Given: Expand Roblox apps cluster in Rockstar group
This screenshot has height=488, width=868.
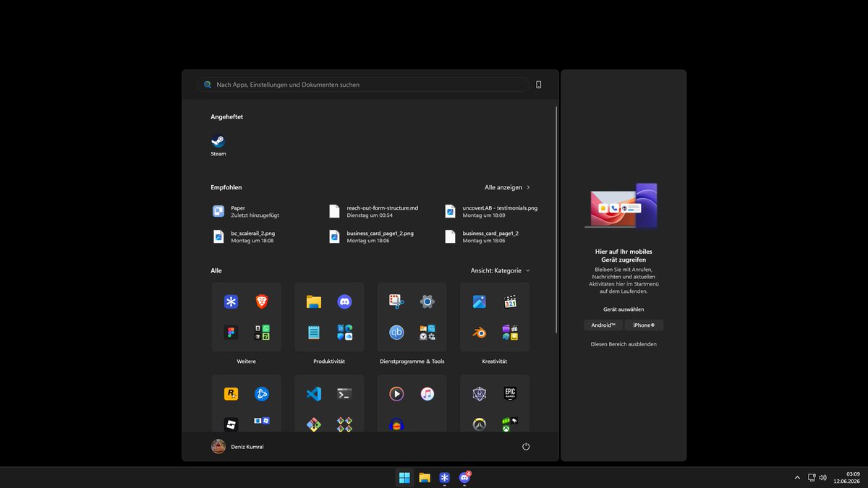Looking at the screenshot, I should tap(261, 420).
